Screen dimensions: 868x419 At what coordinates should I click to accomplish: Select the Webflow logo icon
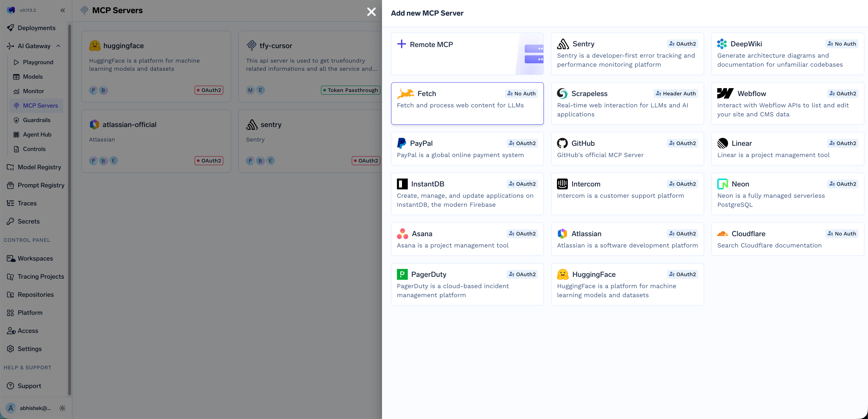coord(725,93)
